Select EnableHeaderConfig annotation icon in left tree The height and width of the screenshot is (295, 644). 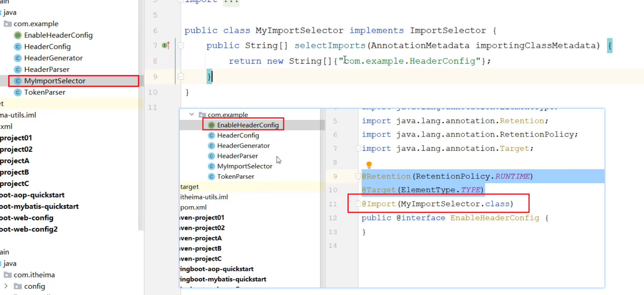click(x=18, y=35)
